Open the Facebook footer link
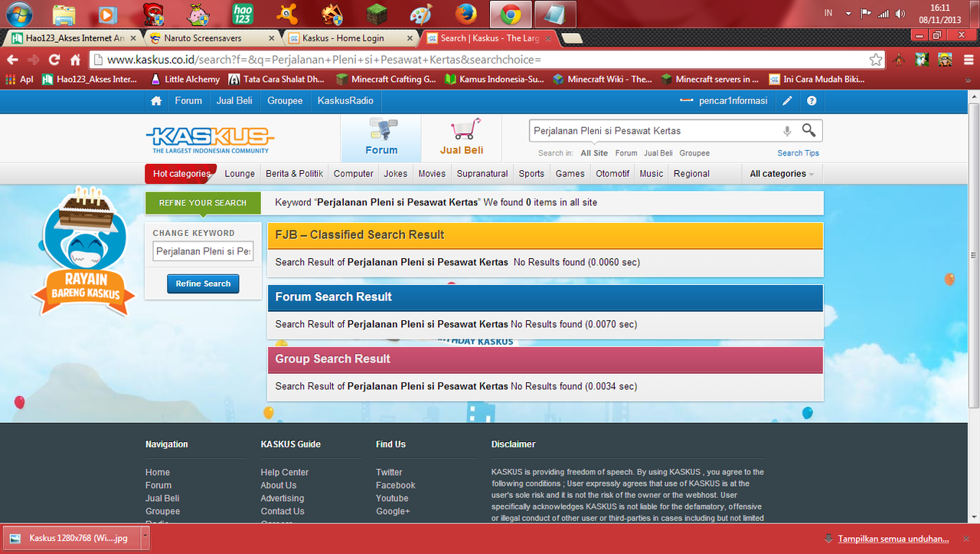Image resolution: width=980 pixels, height=554 pixels. tap(395, 486)
